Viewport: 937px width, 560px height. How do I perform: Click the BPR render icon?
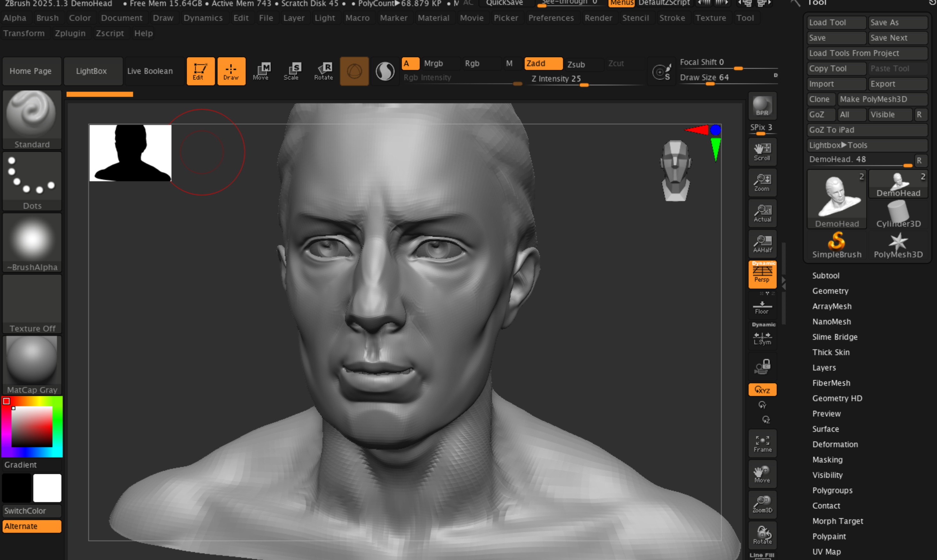pyautogui.click(x=762, y=106)
